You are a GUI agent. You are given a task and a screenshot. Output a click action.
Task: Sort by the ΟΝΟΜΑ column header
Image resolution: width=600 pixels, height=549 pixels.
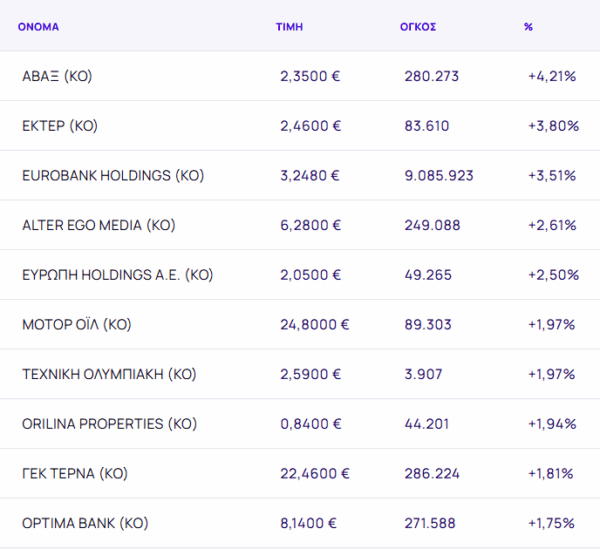[38, 27]
